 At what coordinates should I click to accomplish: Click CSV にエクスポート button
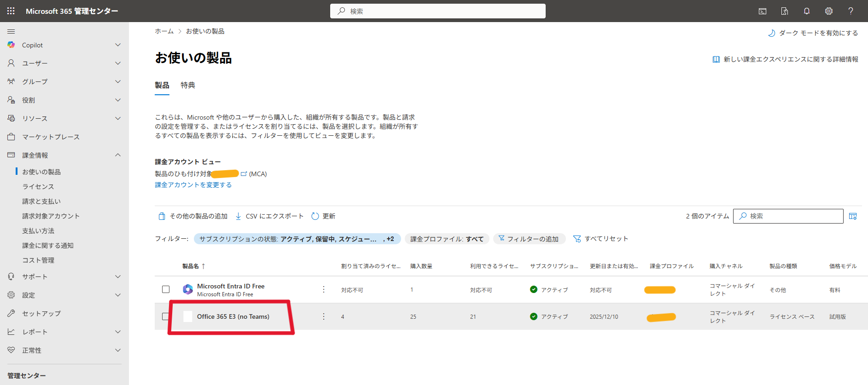pos(269,216)
